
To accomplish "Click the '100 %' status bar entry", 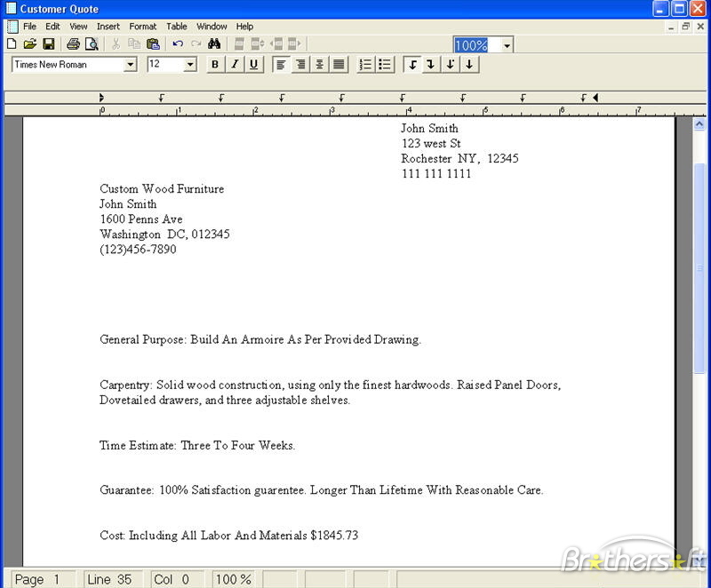I will [233, 579].
